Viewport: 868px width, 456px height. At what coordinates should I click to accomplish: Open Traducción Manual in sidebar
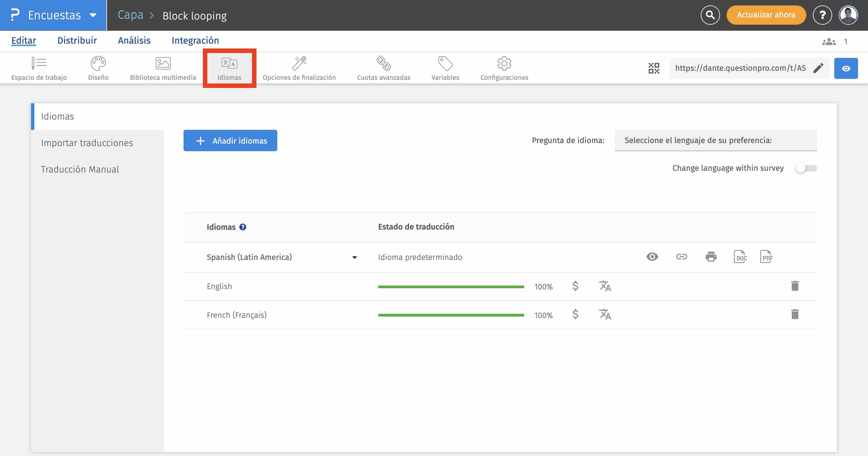click(80, 169)
